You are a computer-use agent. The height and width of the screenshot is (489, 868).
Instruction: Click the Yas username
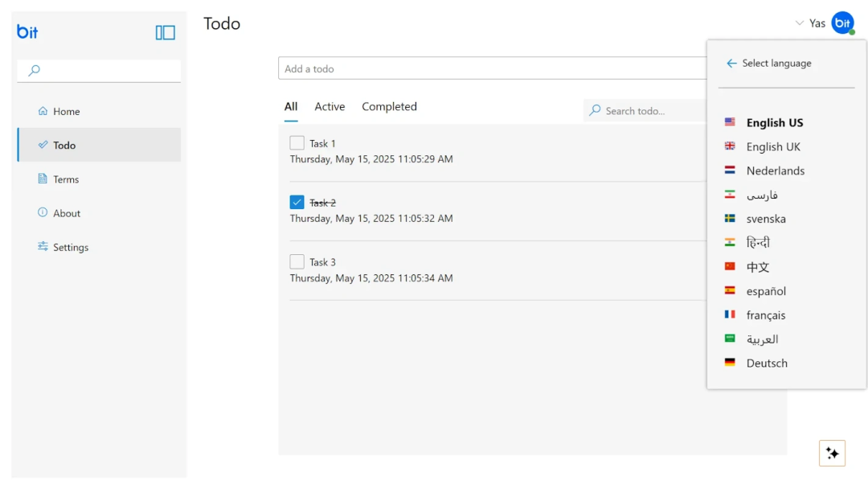click(x=817, y=23)
